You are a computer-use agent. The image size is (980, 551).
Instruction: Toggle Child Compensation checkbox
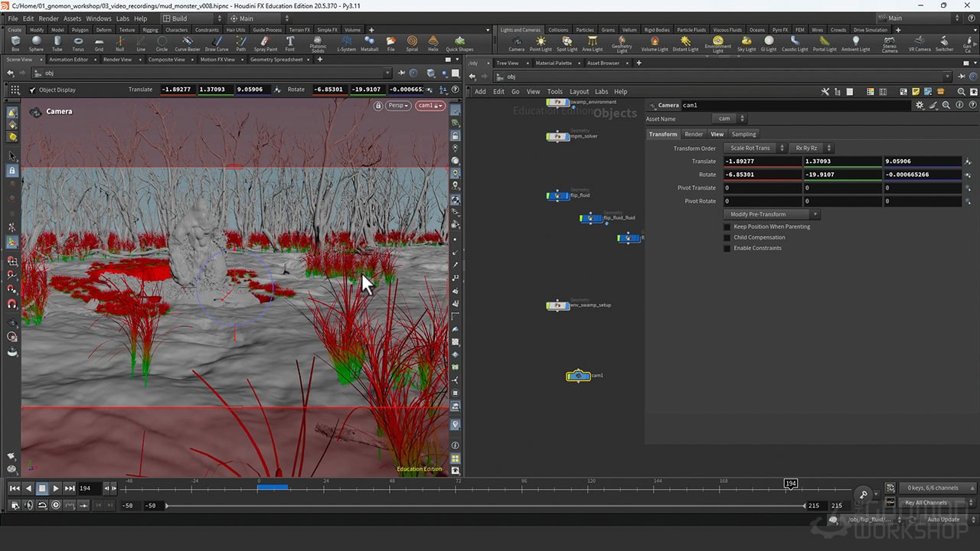tap(727, 237)
